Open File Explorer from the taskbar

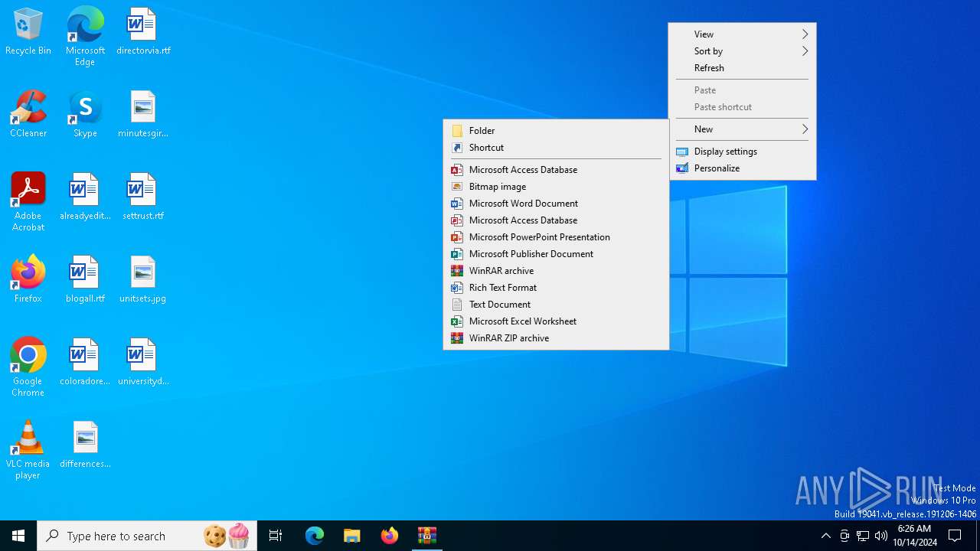point(352,536)
